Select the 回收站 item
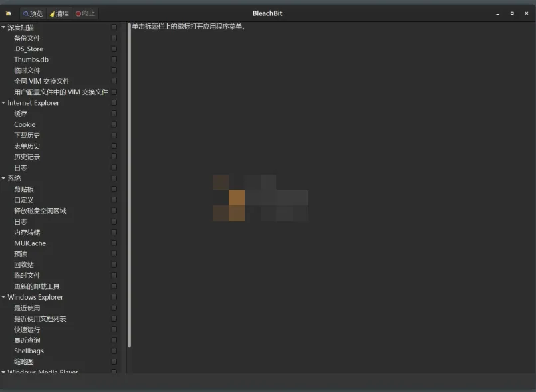Image resolution: width=536 pixels, height=392 pixels. [x=24, y=264]
